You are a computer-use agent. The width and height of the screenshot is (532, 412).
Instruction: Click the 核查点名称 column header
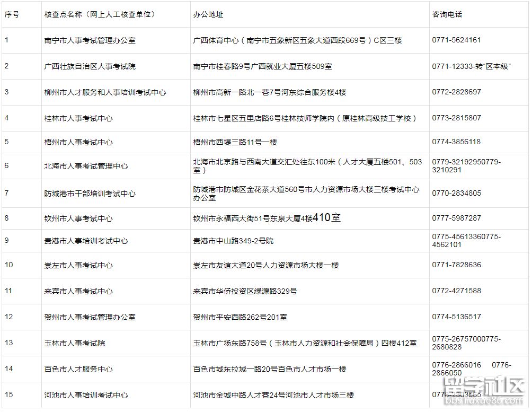tap(100, 15)
